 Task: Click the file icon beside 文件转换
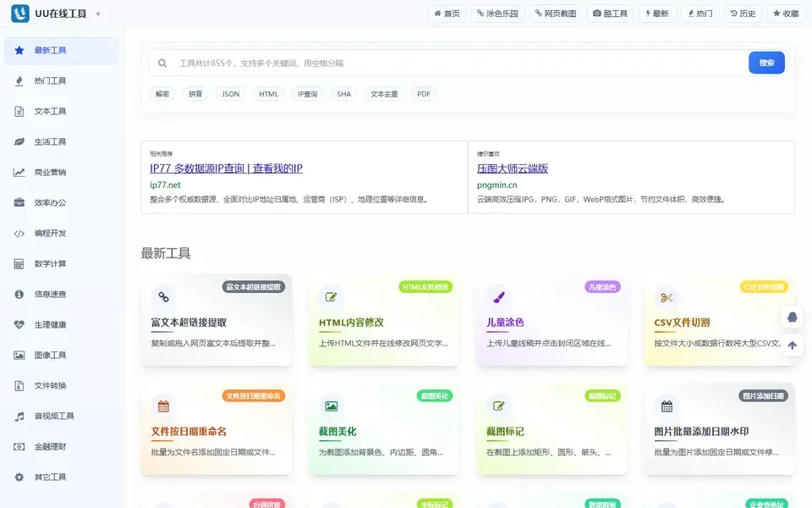(19, 386)
